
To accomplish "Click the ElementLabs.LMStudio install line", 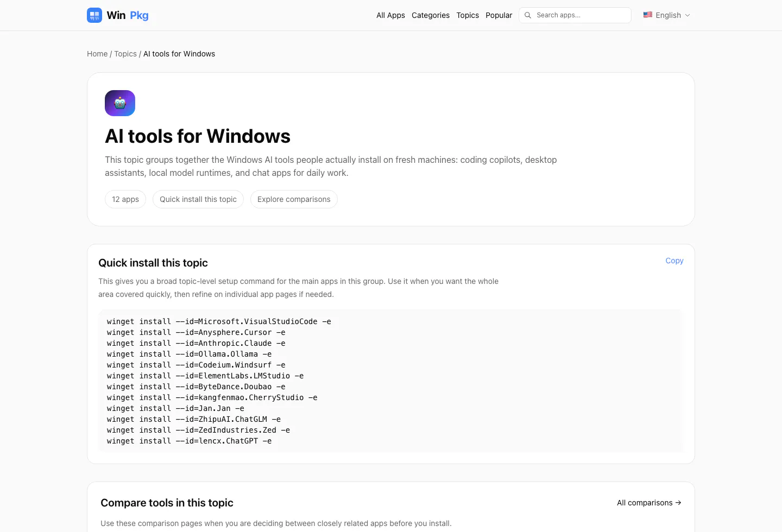I will (205, 376).
